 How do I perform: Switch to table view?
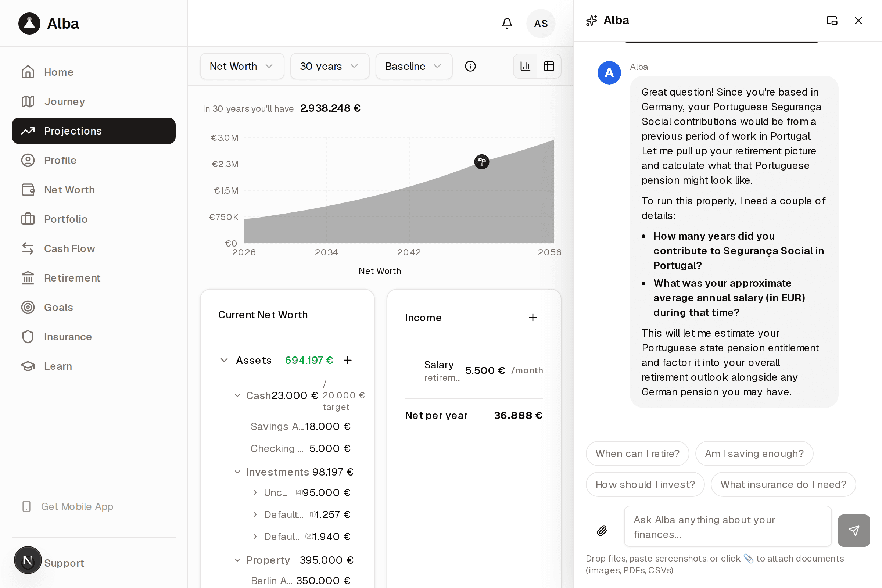549,66
